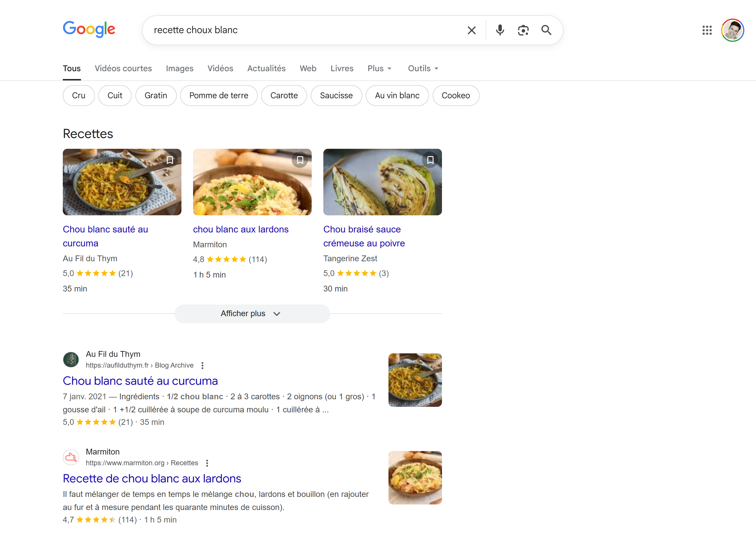This screenshot has height=544, width=756.
Task: Switch to the Vidéos courtes tab
Action: (123, 68)
